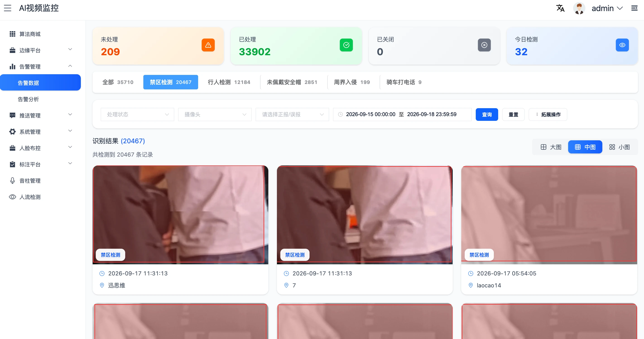Expand the 人脸布控 submenu chevron
Viewport: 644px width, 339px height.
[x=70, y=147]
